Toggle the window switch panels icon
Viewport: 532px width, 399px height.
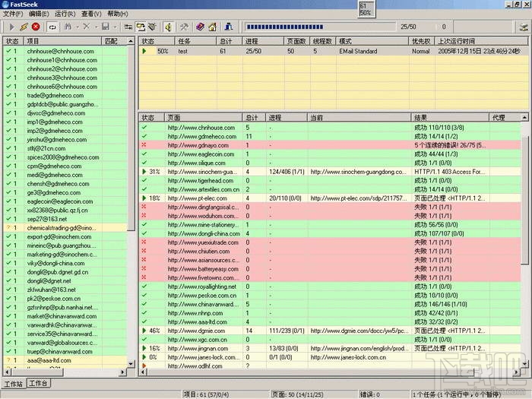141,27
